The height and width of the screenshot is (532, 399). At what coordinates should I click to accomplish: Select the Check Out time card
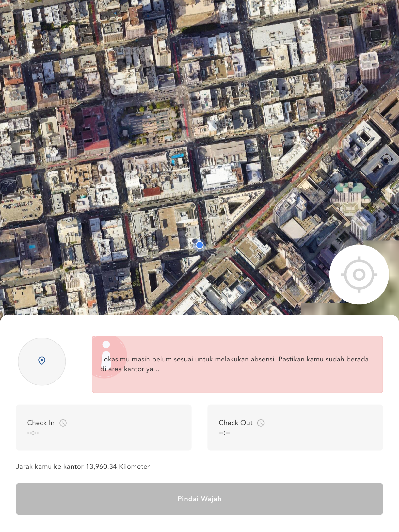295,427
